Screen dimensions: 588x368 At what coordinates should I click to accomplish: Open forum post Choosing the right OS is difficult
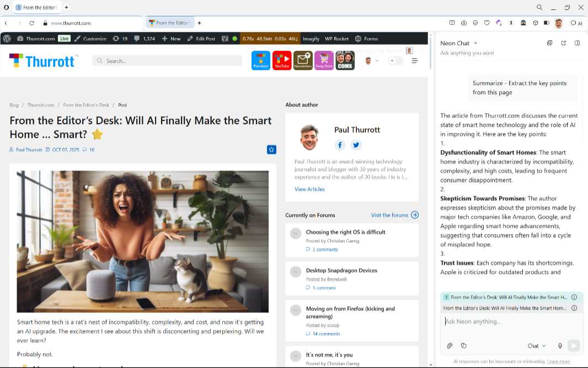pyautogui.click(x=345, y=232)
